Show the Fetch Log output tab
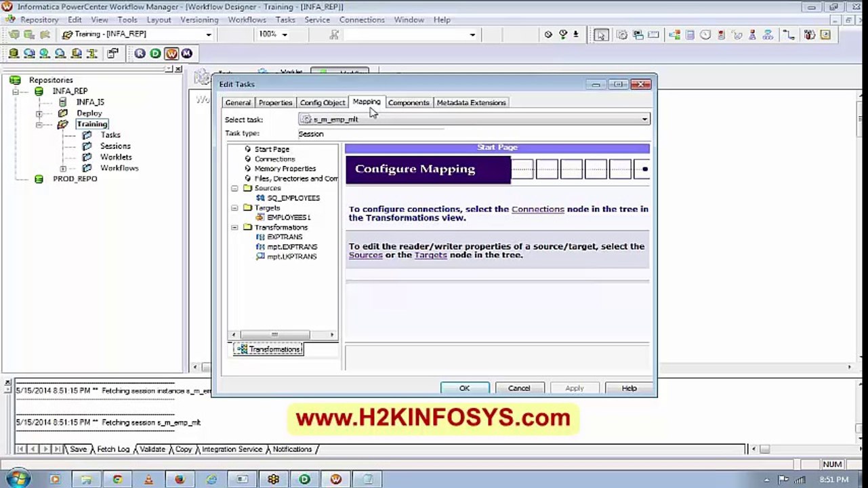Screen dimensions: 868x488 (112, 449)
